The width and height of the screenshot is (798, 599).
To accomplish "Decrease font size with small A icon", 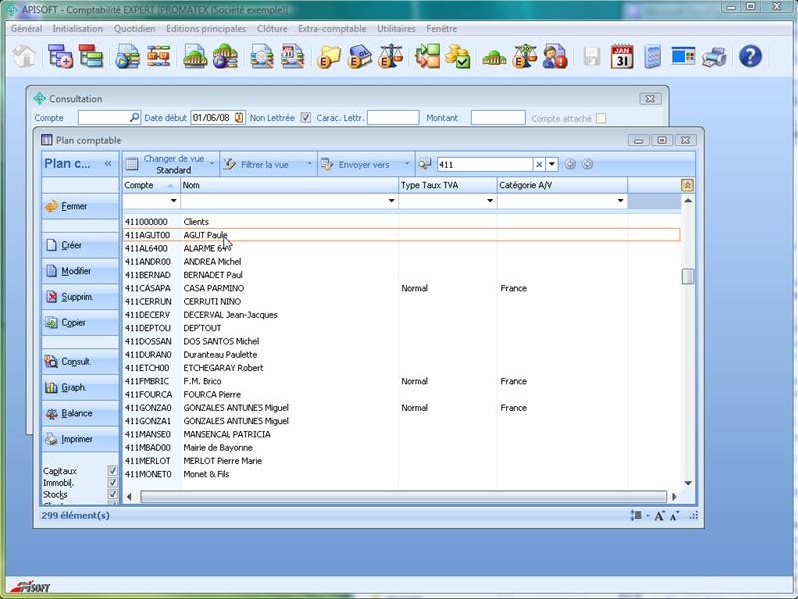I will tap(674, 516).
